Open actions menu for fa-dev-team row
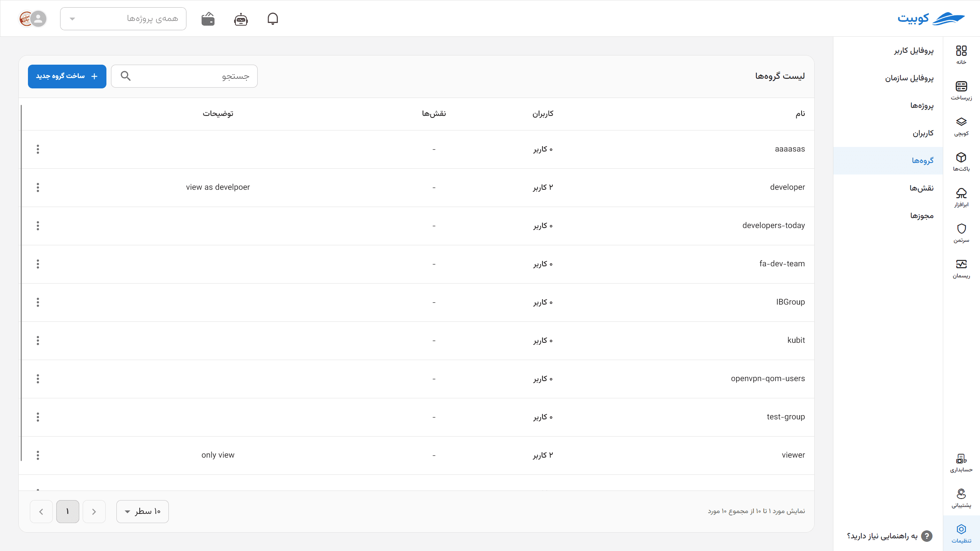This screenshot has height=551, width=980. 38,264
